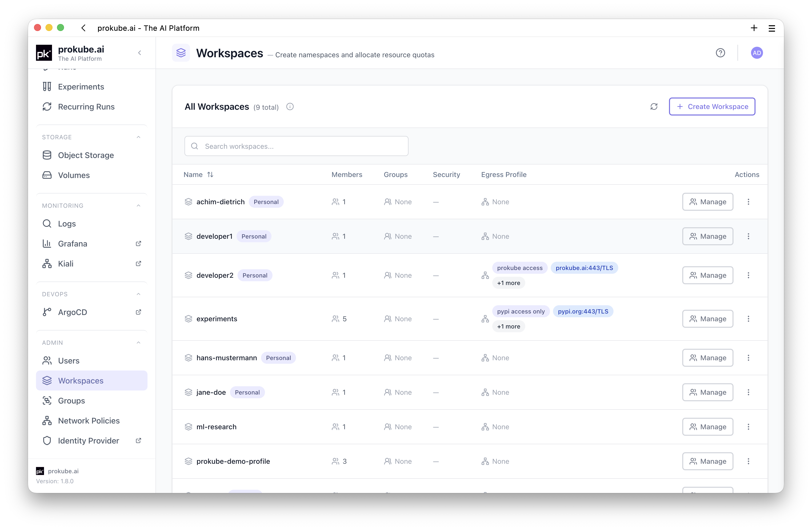The width and height of the screenshot is (812, 530).
Task: Open kebab menu for prokube-demo-profile row
Action: (x=748, y=461)
